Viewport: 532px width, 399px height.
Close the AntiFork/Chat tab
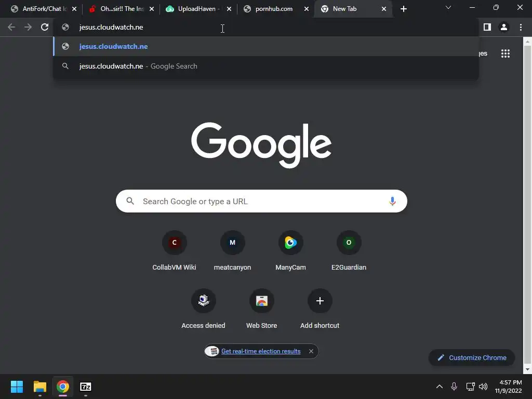74,9
